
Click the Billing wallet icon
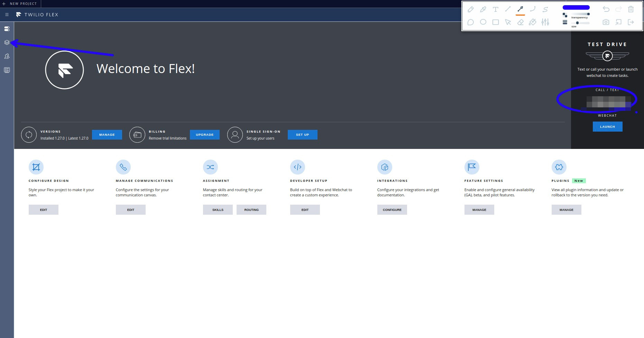137,135
